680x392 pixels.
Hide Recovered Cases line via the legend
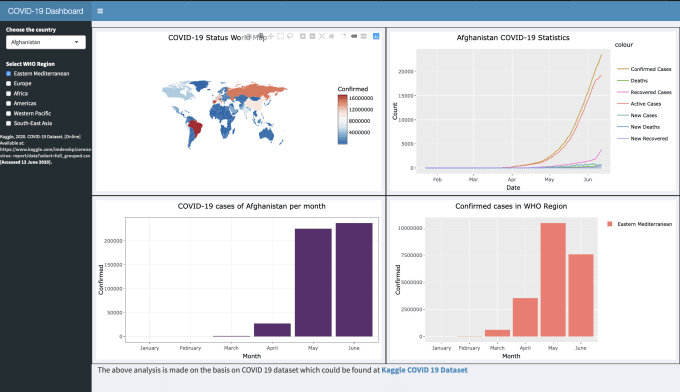(644, 92)
